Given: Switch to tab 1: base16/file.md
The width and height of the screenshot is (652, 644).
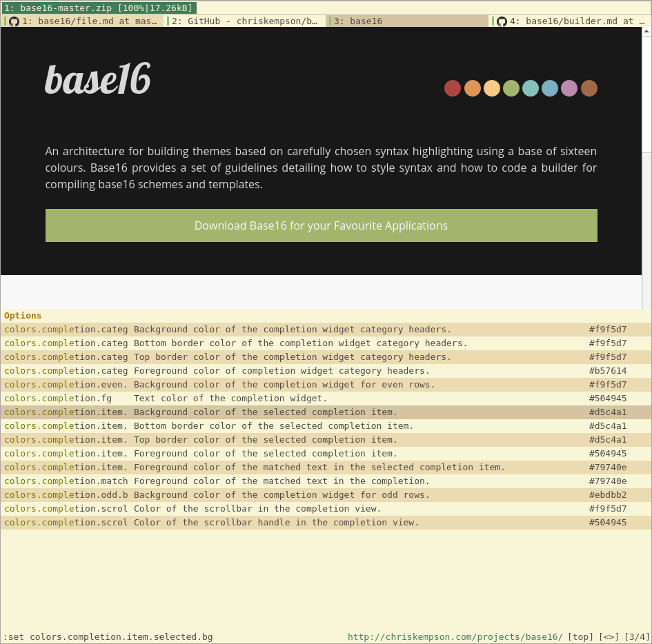Looking at the screenshot, I should pyautogui.click(x=83, y=21).
